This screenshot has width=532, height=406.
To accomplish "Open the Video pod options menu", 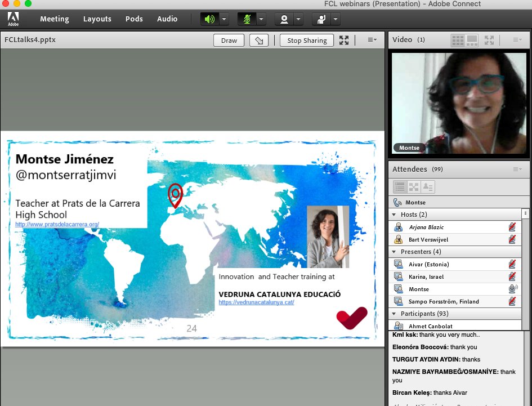I will click(x=517, y=40).
